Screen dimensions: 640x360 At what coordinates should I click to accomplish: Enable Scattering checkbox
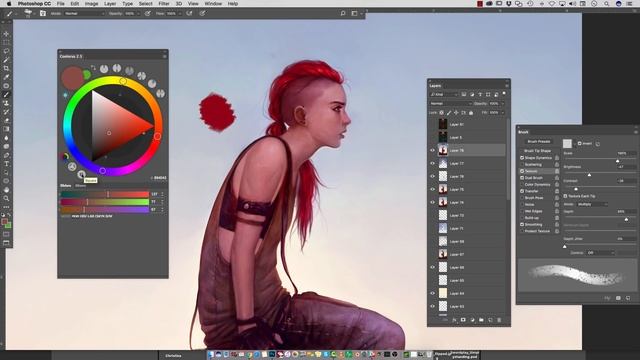coord(522,164)
